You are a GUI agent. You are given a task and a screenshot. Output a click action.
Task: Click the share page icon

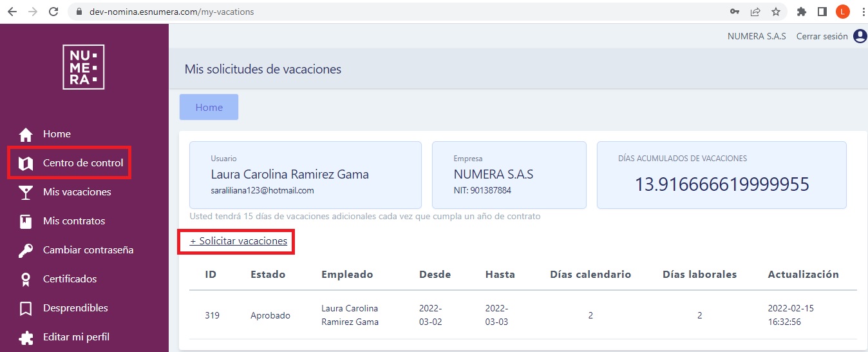click(755, 12)
